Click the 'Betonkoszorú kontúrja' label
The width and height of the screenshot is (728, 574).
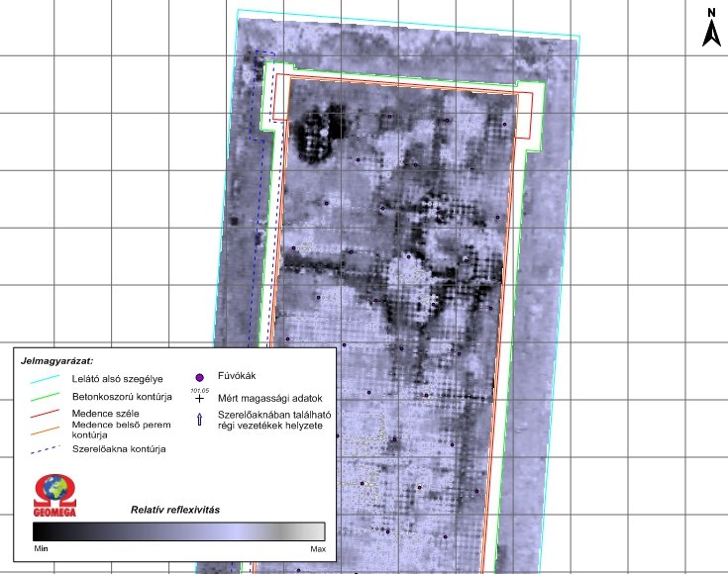(122, 397)
